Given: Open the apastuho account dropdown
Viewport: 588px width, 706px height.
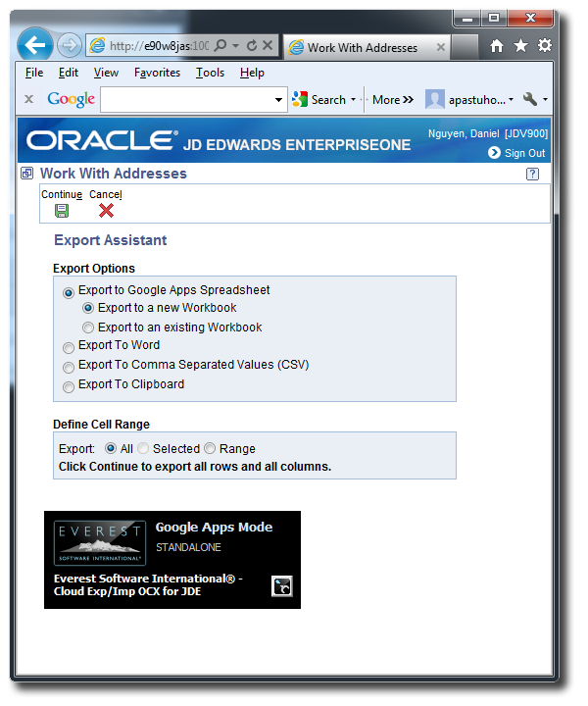Looking at the screenshot, I should point(511,99).
